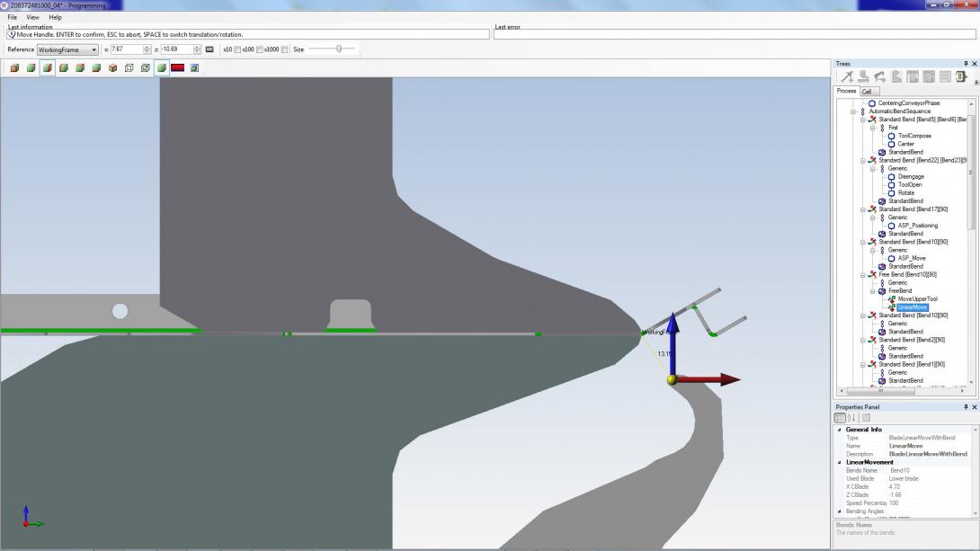Open the Reference WorkingFrame dropdown

coord(94,49)
